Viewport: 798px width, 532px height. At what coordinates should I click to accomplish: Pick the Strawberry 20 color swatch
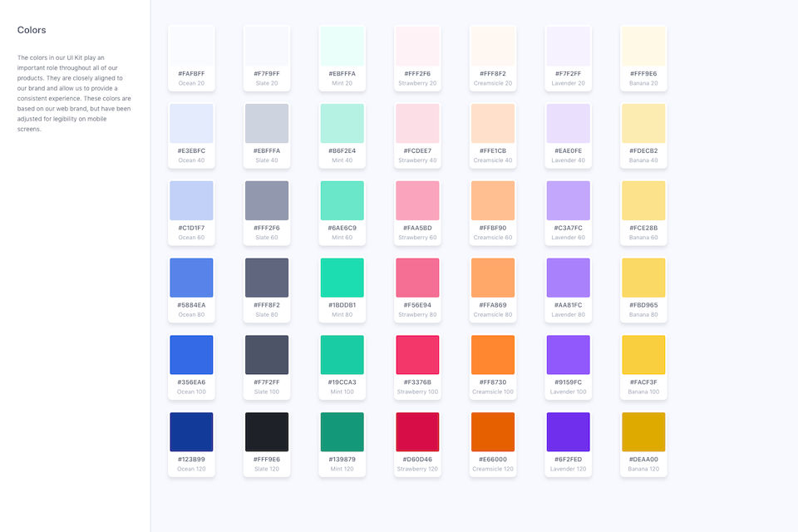point(417,47)
